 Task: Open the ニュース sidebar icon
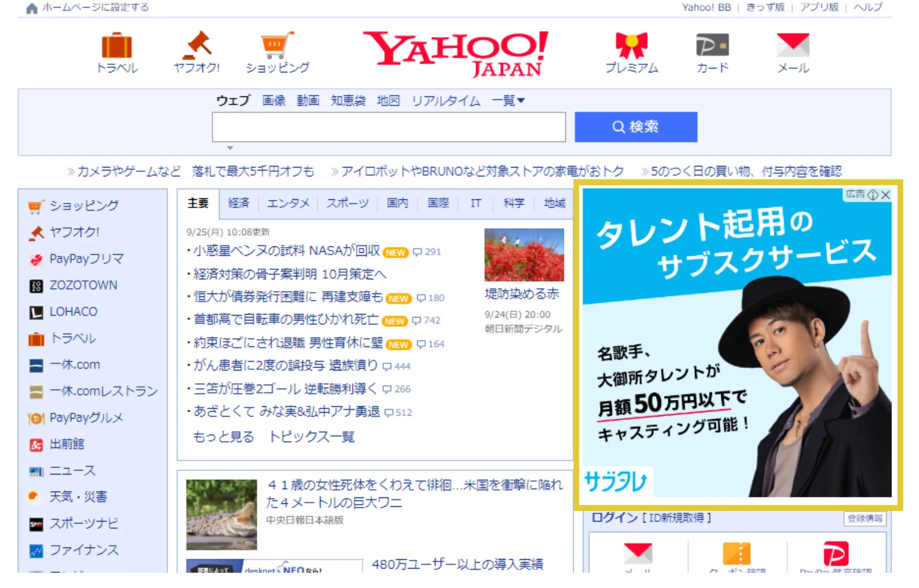point(36,471)
